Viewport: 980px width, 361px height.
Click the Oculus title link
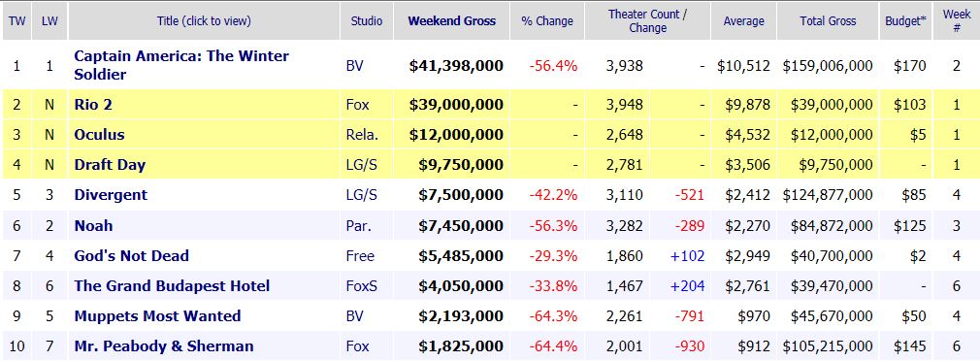pyautogui.click(x=99, y=134)
